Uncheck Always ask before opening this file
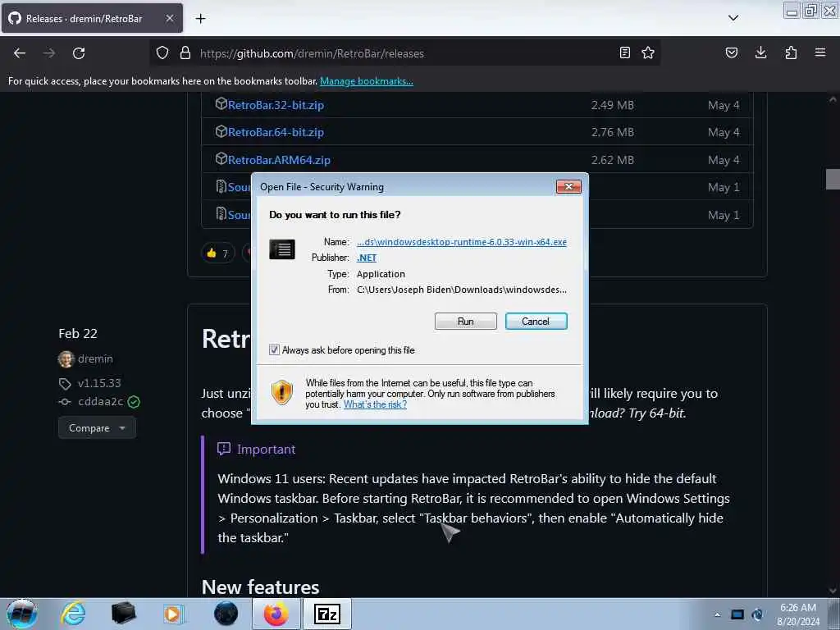840x630 pixels. pos(274,350)
